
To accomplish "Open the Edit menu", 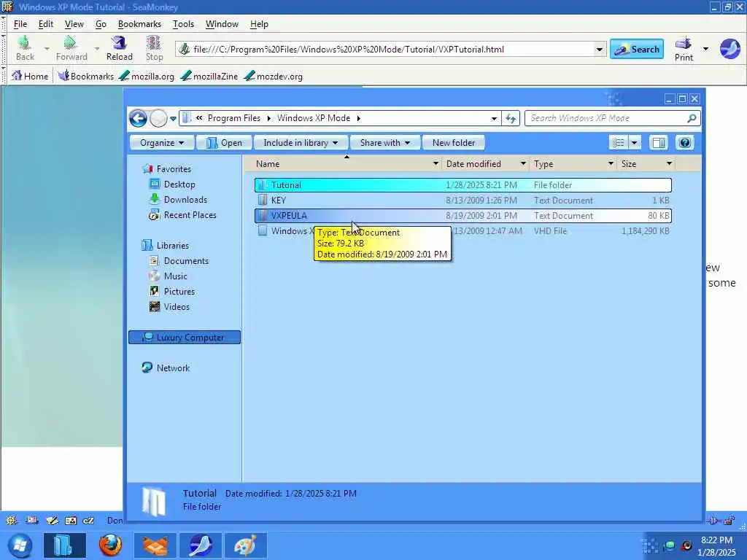I will coord(46,24).
